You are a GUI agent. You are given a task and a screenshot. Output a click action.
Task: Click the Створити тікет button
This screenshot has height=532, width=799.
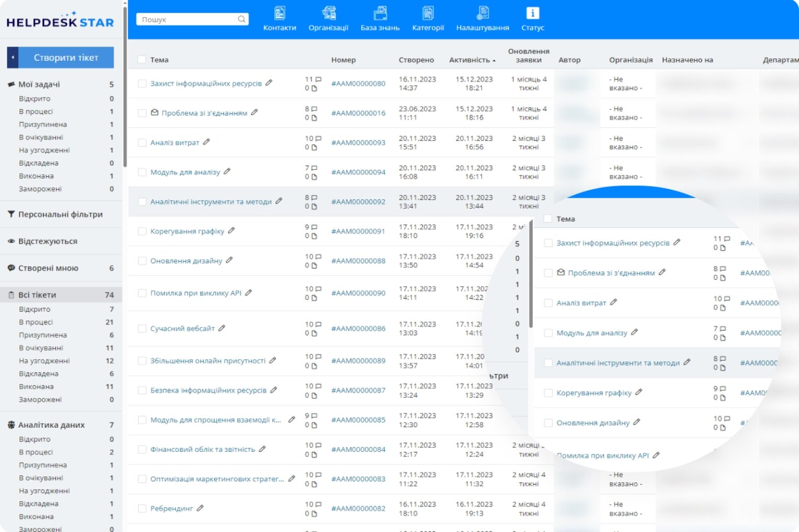pyautogui.click(x=66, y=58)
